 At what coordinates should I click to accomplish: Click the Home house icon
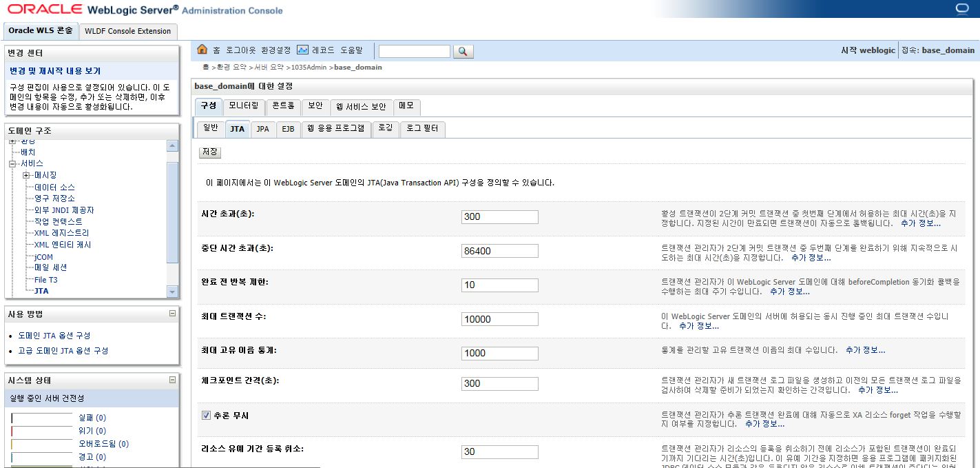(202, 50)
